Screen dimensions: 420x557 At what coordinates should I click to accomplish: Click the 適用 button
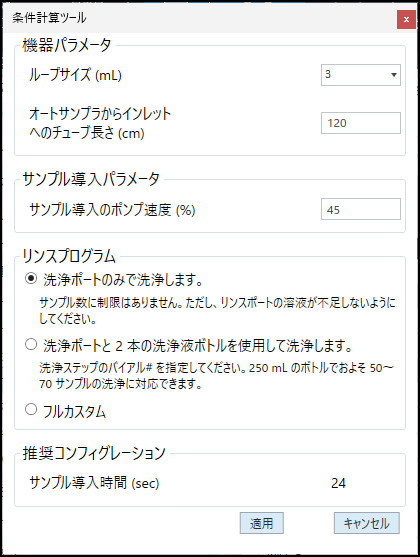pos(262,523)
